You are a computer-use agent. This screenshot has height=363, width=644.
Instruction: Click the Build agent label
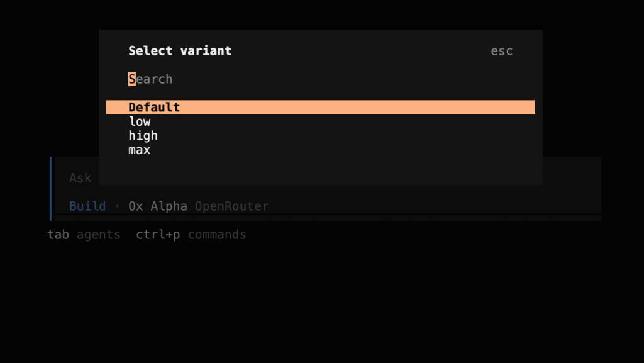tap(87, 206)
